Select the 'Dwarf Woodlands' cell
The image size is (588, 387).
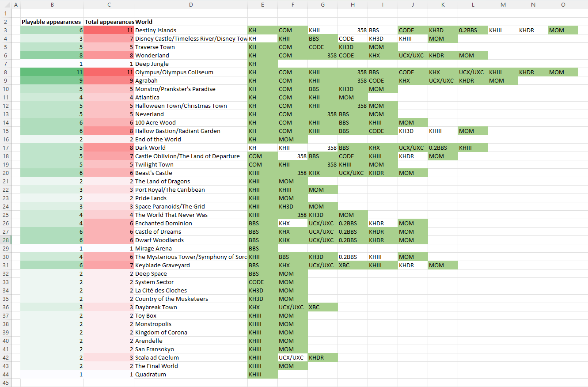191,240
